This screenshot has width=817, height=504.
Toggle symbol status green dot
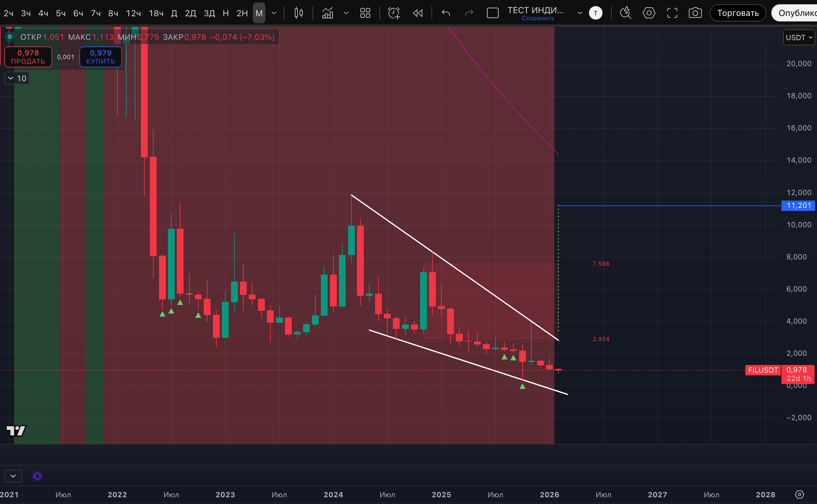10,37
